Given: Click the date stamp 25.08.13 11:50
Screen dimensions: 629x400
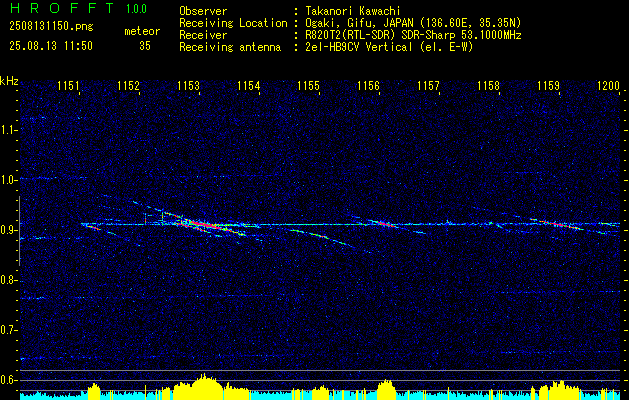Looking at the screenshot, I should [51, 46].
